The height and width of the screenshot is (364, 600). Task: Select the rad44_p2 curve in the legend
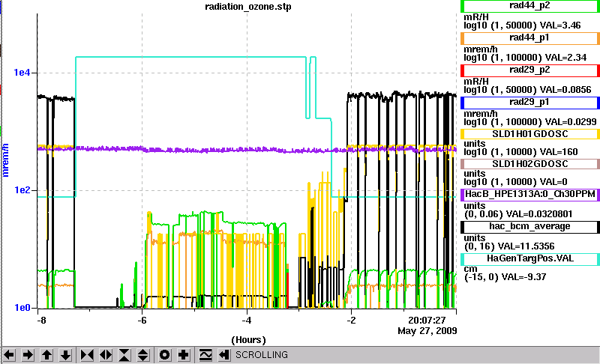tap(530, 6)
